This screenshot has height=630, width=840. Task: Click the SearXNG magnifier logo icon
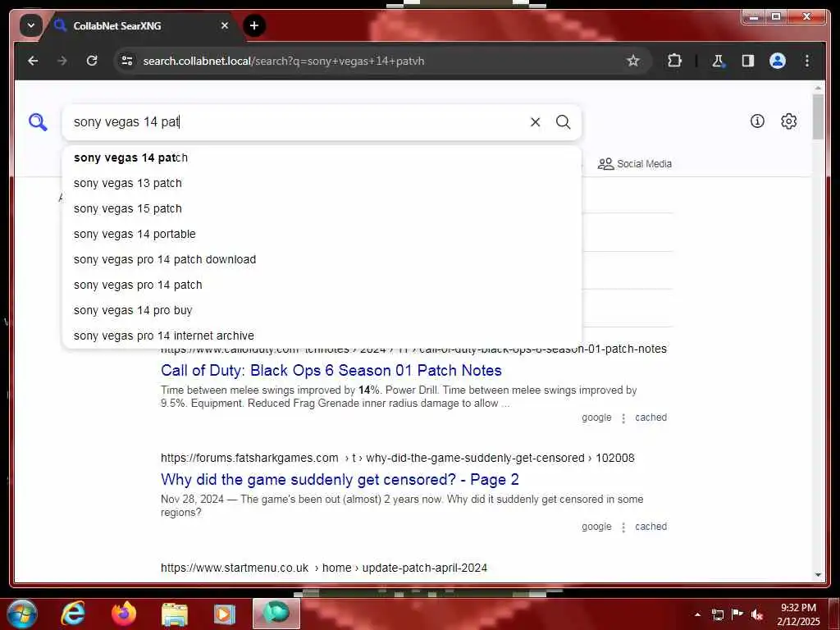[x=38, y=122]
